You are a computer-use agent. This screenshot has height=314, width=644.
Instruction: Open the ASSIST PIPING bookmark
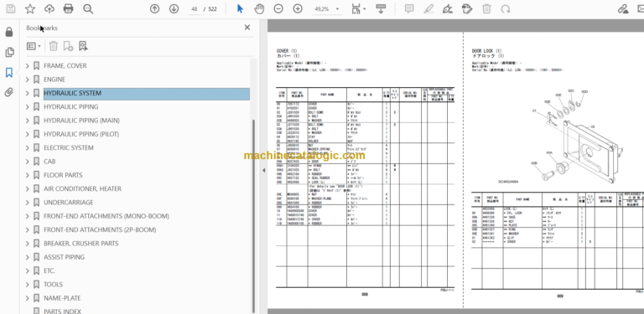coord(64,257)
